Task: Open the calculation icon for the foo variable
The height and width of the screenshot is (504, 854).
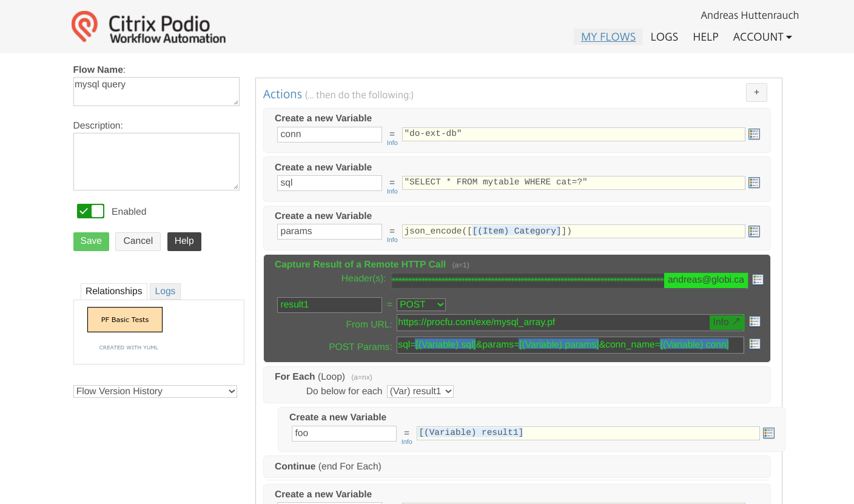Action: pyautogui.click(x=768, y=432)
